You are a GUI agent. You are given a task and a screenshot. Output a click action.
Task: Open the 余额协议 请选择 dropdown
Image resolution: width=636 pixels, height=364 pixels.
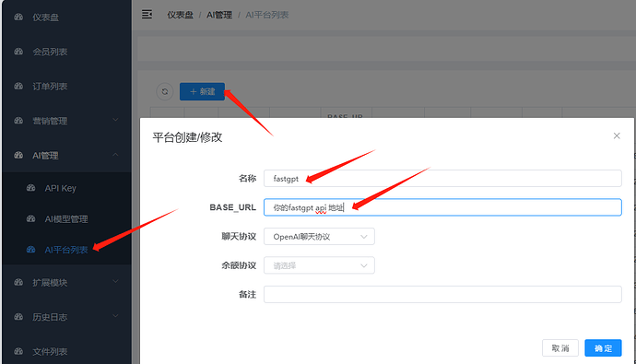tap(319, 265)
